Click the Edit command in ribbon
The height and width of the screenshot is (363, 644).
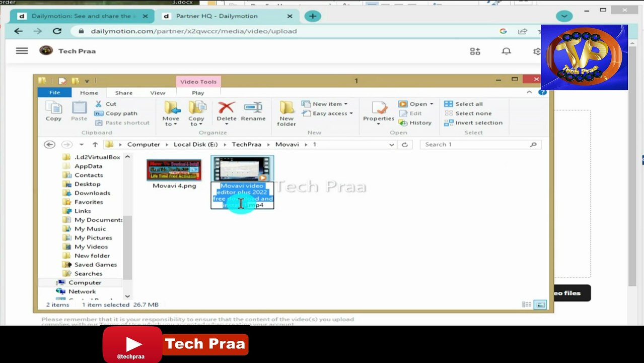[x=410, y=113]
